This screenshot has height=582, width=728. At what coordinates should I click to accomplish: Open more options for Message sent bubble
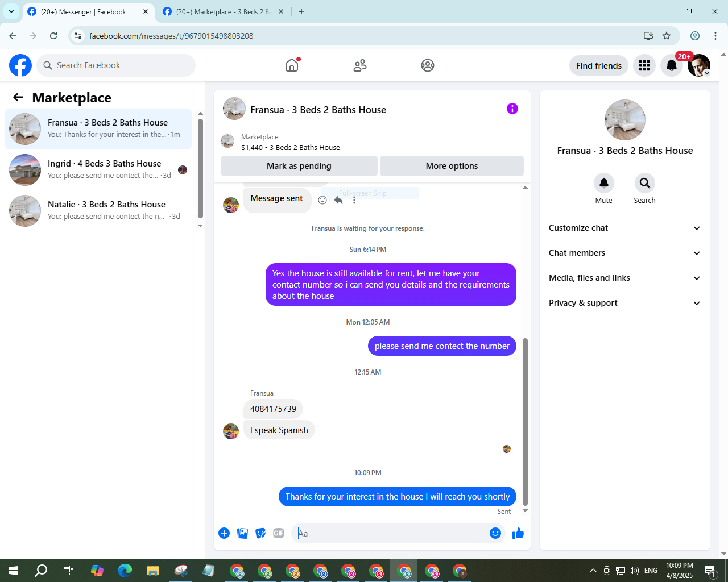point(354,200)
